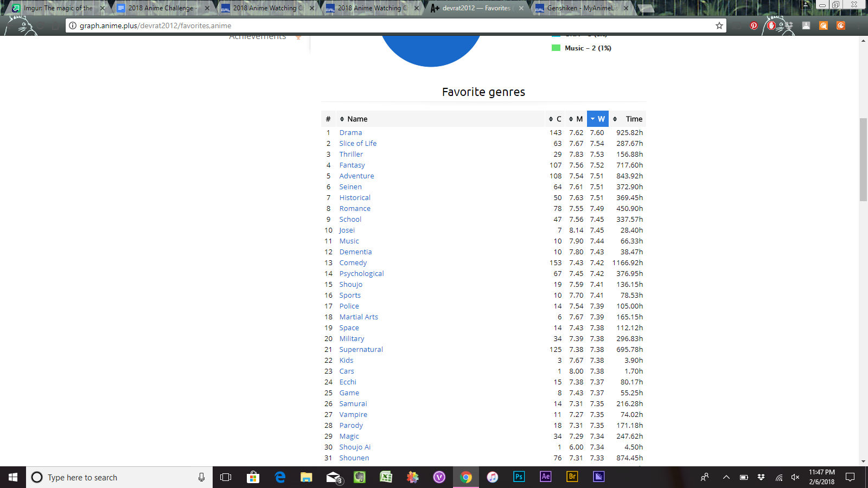Bookmark this page with the star icon

719,25
